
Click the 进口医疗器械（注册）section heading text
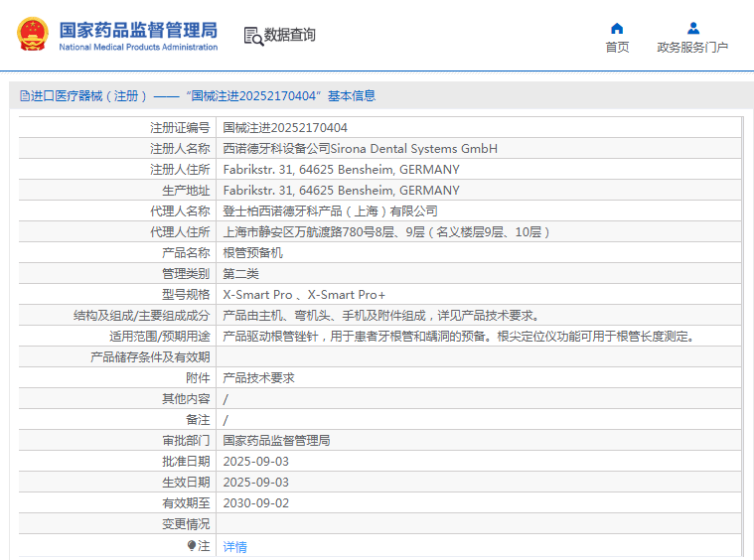pos(89,96)
